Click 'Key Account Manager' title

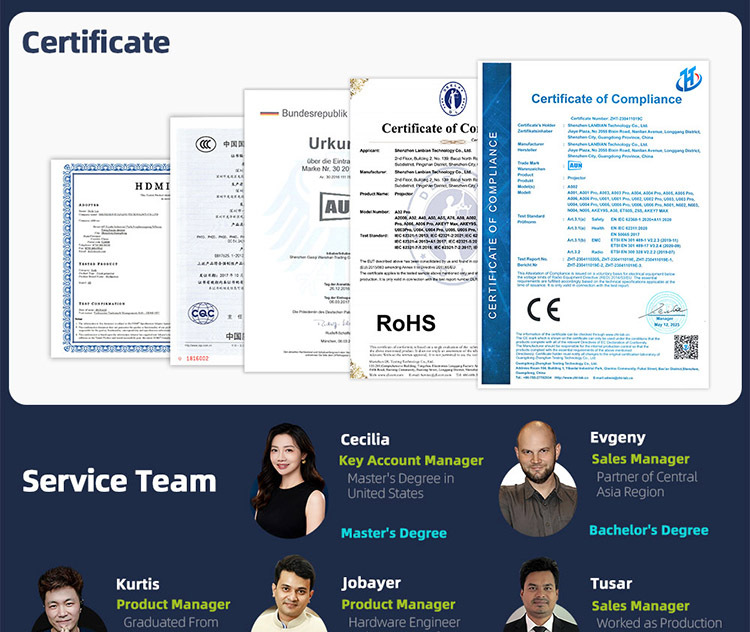(411, 461)
